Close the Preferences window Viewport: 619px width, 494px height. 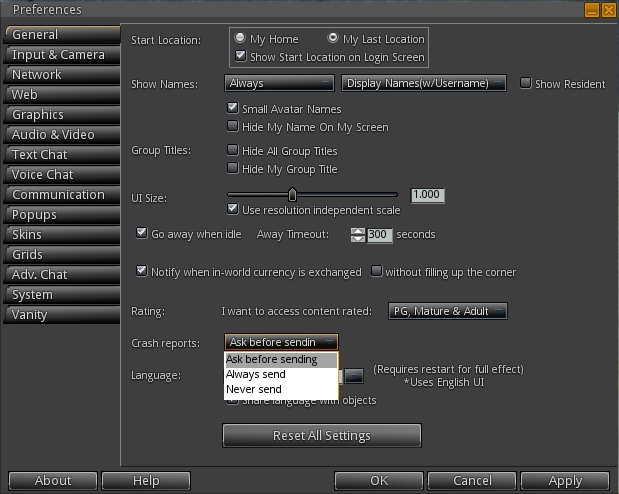pyautogui.click(x=607, y=10)
